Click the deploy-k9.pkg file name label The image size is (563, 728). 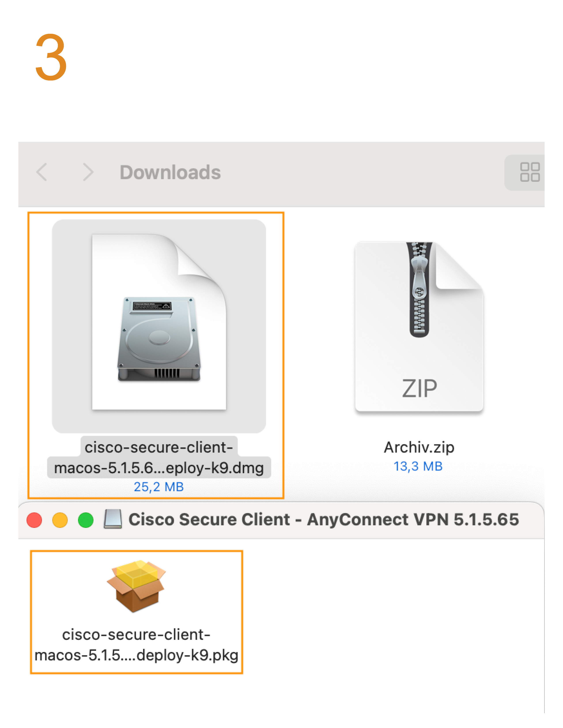click(x=136, y=645)
